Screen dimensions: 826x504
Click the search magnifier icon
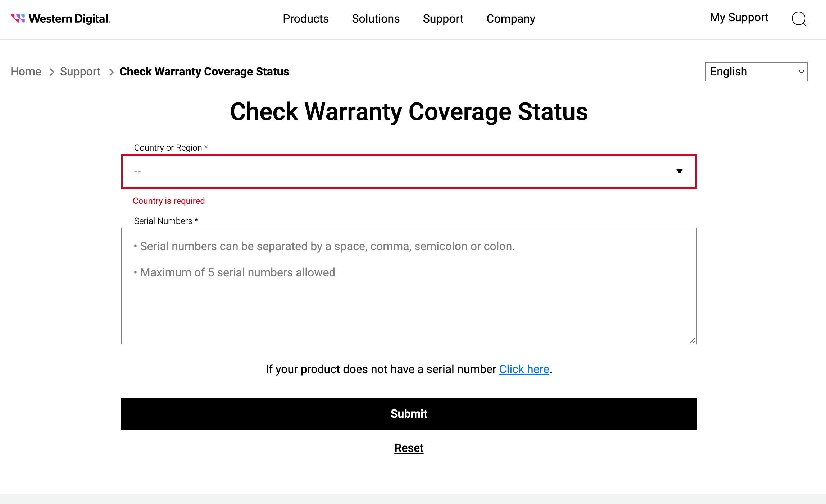click(799, 19)
